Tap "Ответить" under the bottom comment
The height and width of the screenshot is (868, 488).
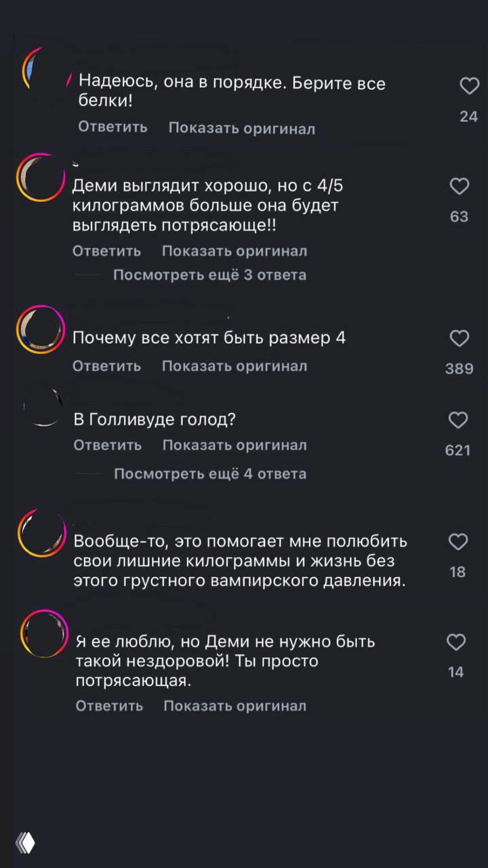point(109,705)
